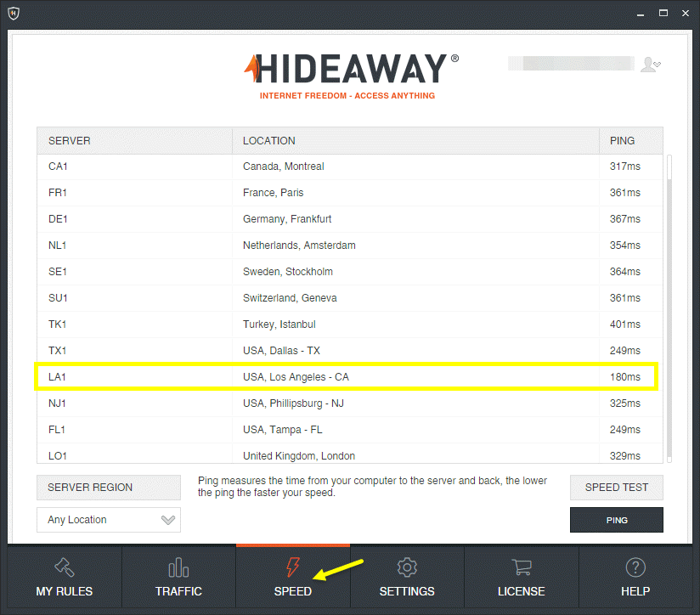Click the SPEED TEST button
The width and height of the screenshot is (700, 615).
coord(617,488)
